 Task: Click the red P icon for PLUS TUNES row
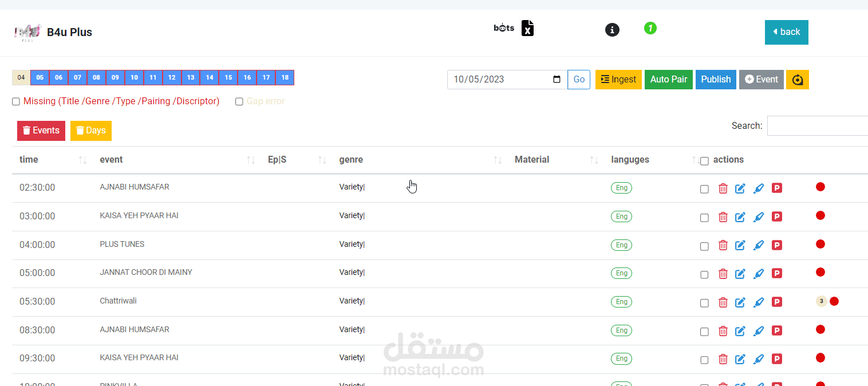(777, 245)
